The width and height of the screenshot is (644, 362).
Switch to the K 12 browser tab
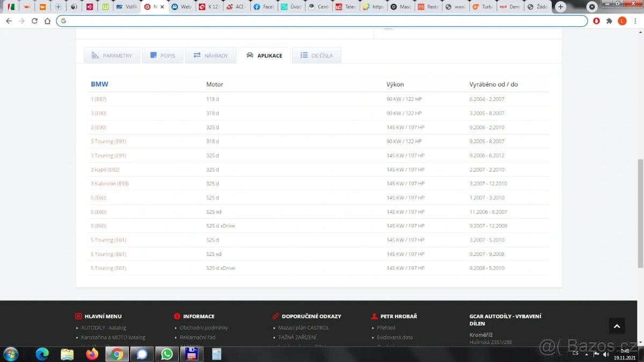[x=209, y=7]
